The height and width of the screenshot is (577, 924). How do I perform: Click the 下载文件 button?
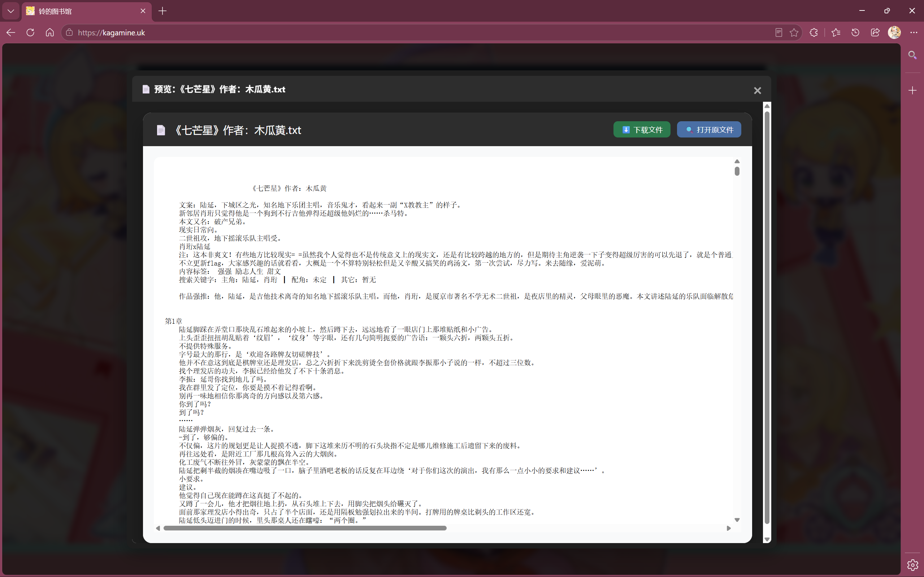tap(641, 130)
